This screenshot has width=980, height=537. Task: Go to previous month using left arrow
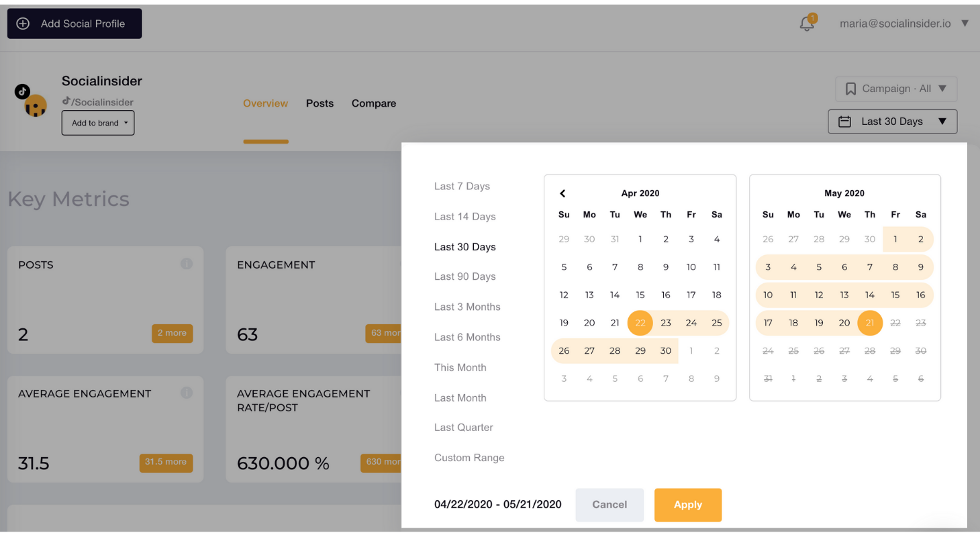562,193
